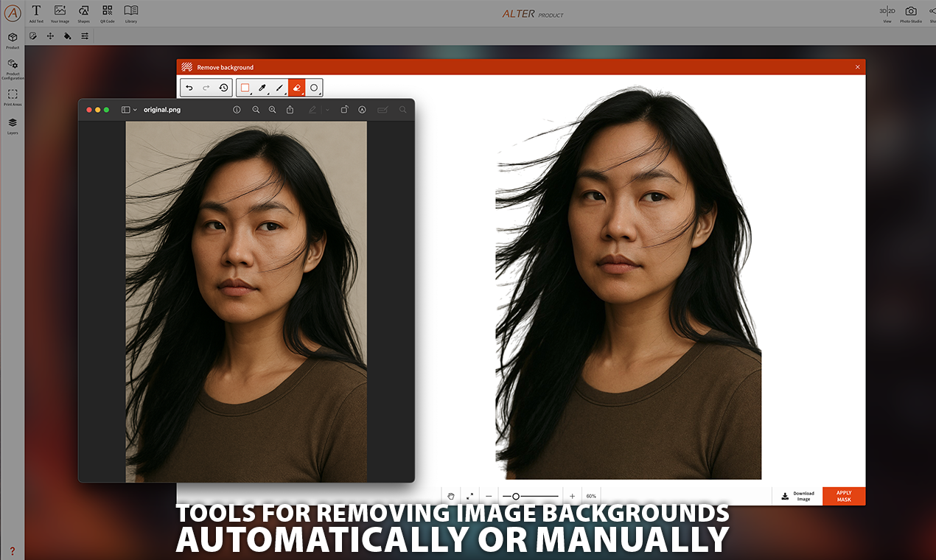Redo the mask edit
The height and width of the screenshot is (560, 936).
click(206, 88)
